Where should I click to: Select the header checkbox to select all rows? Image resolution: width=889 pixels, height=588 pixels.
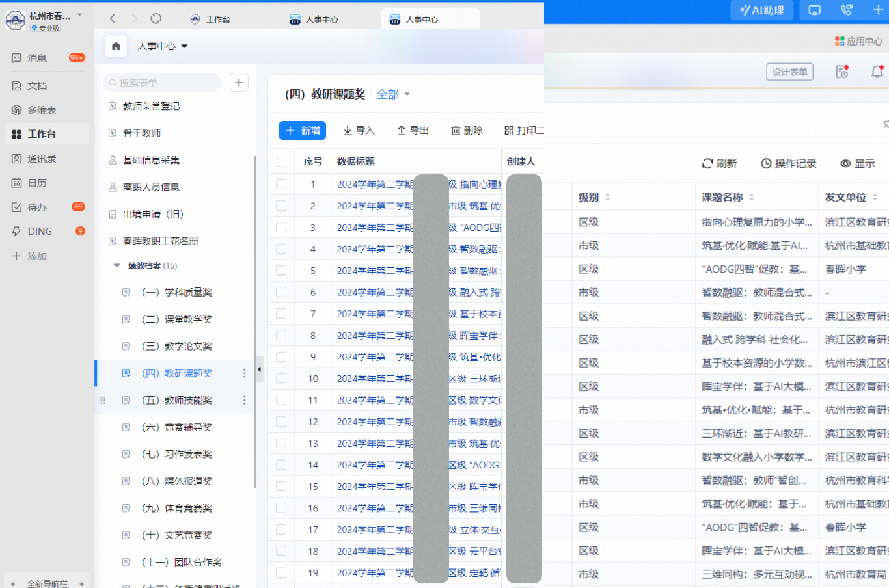pyautogui.click(x=281, y=161)
